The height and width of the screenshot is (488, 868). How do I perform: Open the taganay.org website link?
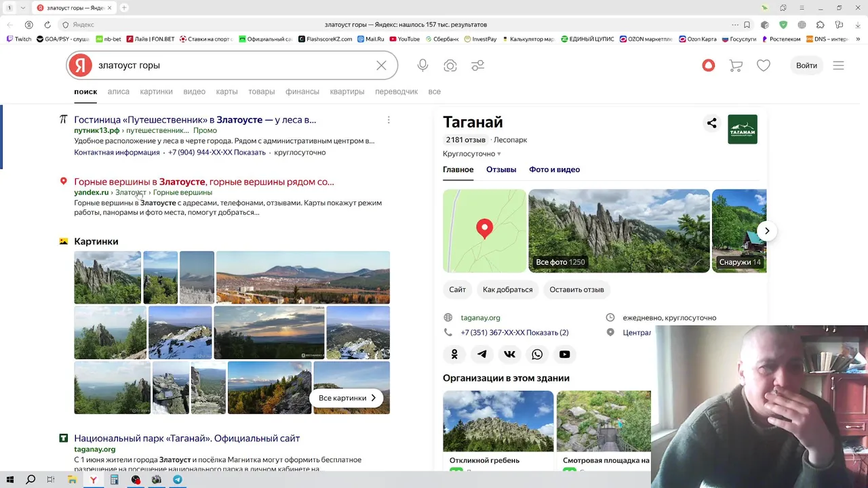(x=480, y=317)
